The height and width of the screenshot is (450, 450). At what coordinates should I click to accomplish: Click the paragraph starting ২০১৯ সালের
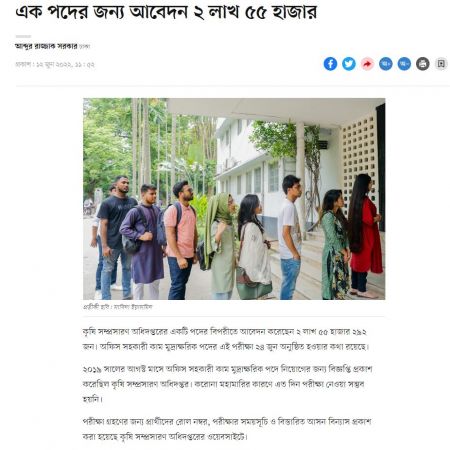pyautogui.click(x=227, y=384)
